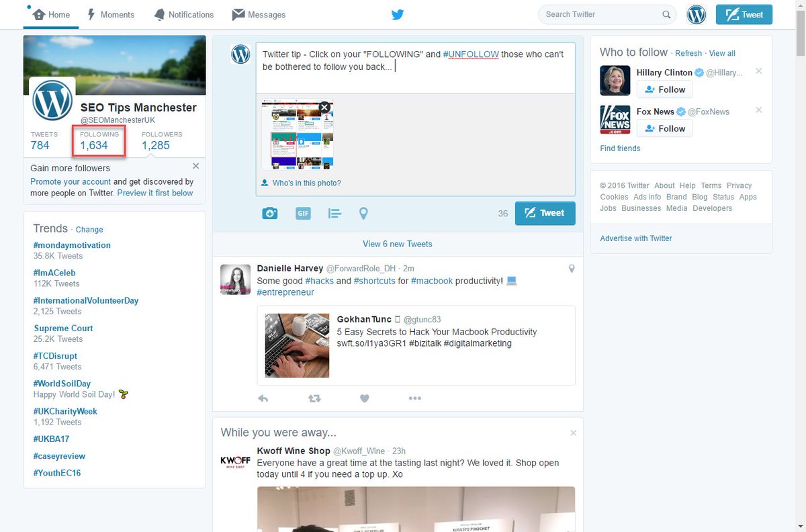
Task: Click the location pin on Danielle's tweet
Action: pos(572,269)
